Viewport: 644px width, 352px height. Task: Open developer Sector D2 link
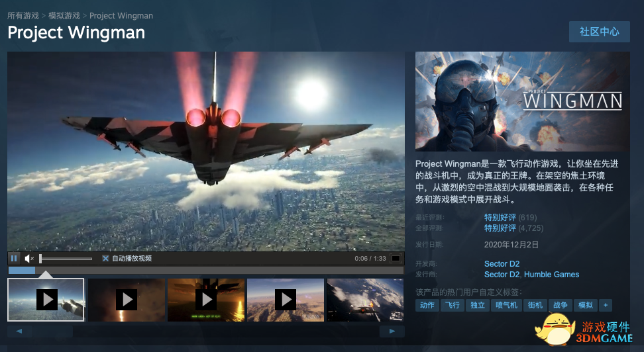click(502, 264)
